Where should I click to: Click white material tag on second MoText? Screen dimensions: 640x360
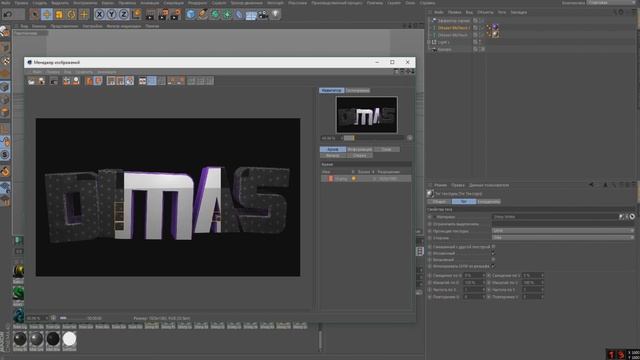tap(495, 35)
